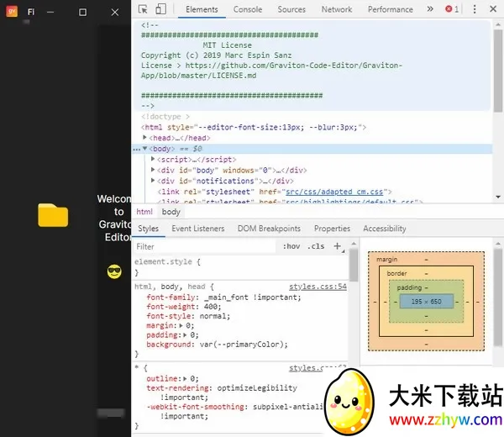Click the border label in box model
Viewport: 504px width, 437px height.
click(397, 273)
